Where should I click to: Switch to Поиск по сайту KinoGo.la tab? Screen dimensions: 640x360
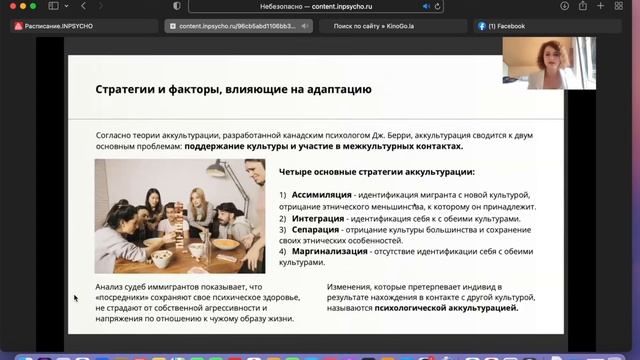tap(393, 26)
